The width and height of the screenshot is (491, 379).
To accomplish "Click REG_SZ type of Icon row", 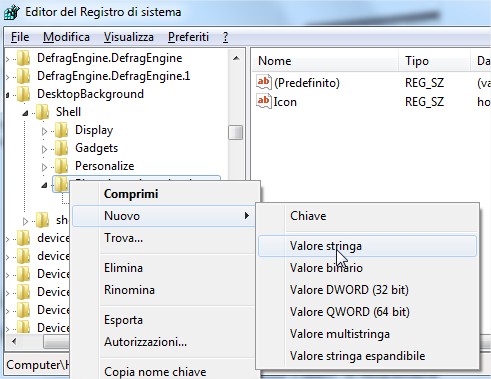I will tap(424, 102).
